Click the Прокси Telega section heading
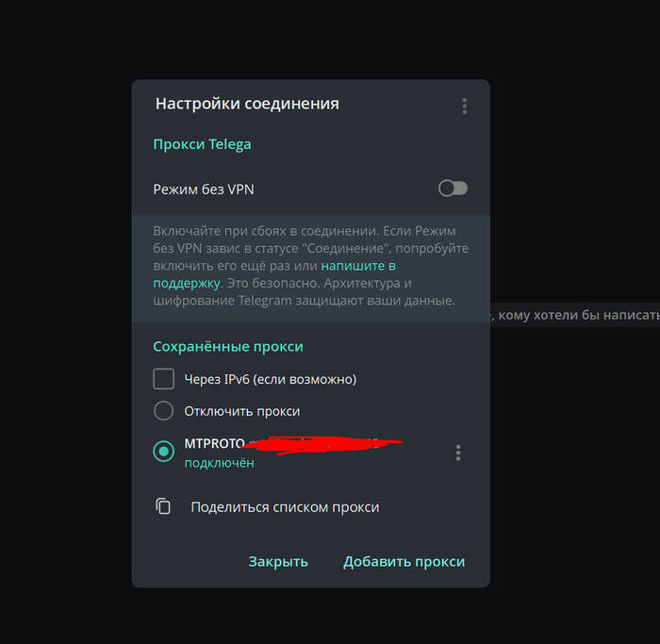 pyautogui.click(x=202, y=144)
